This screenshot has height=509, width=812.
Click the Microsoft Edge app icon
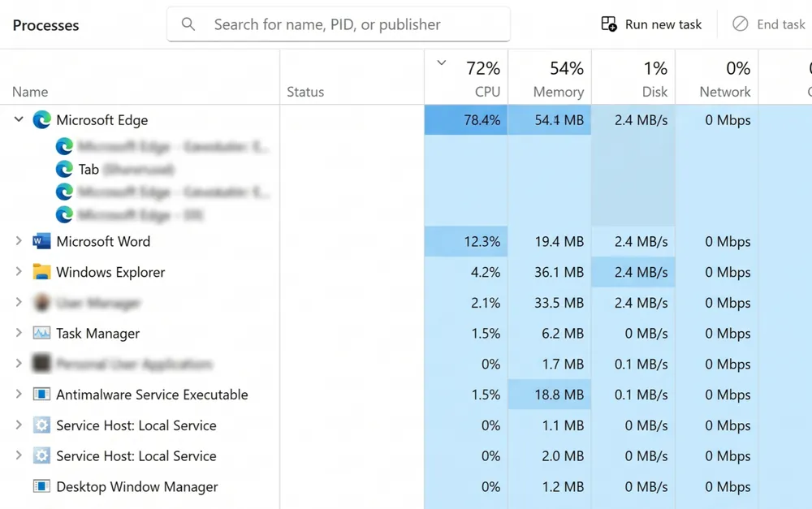pyautogui.click(x=41, y=119)
